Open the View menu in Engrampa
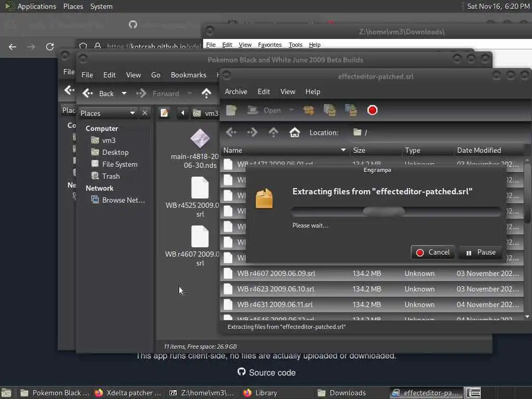The height and width of the screenshot is (399, 532). 288,91
